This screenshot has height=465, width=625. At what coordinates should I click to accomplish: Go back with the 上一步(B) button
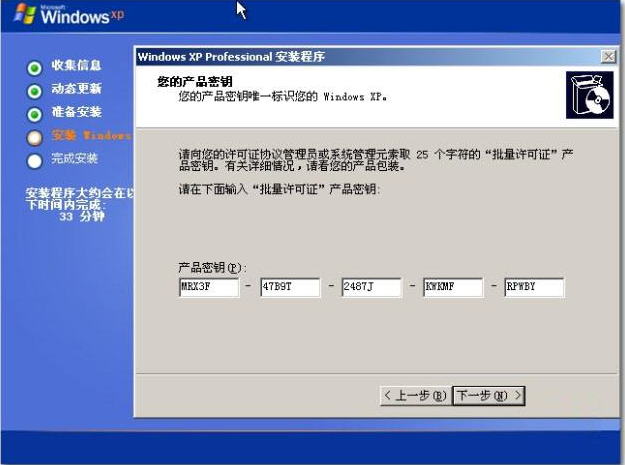[x=414, y=396]
